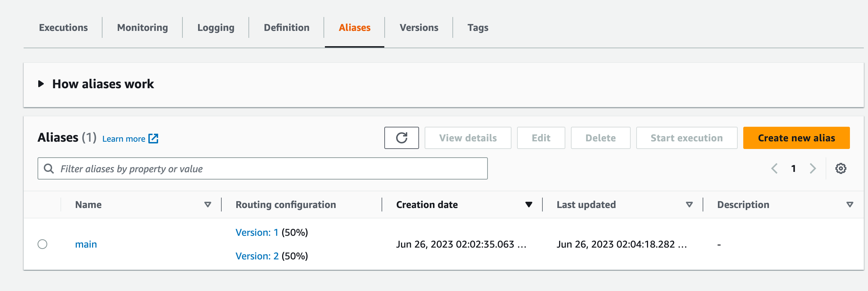
Task: Expand the How aliases work section
Action: click(x=41, y=84)
